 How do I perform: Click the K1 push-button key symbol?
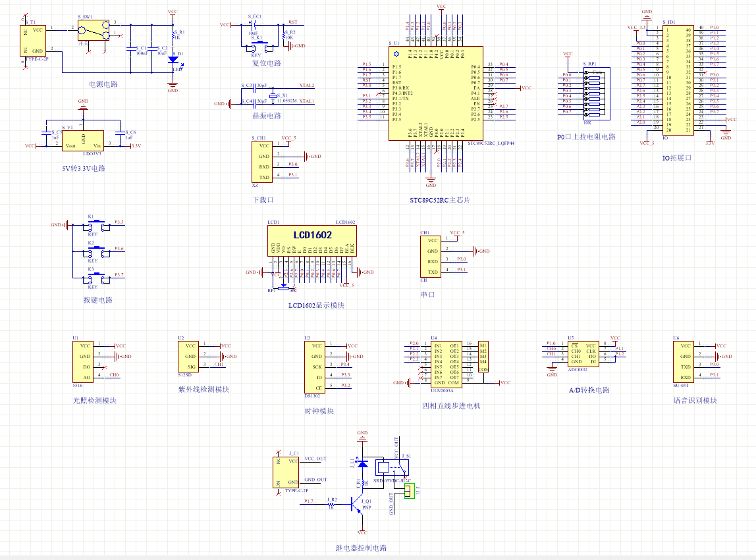point(96,226)
